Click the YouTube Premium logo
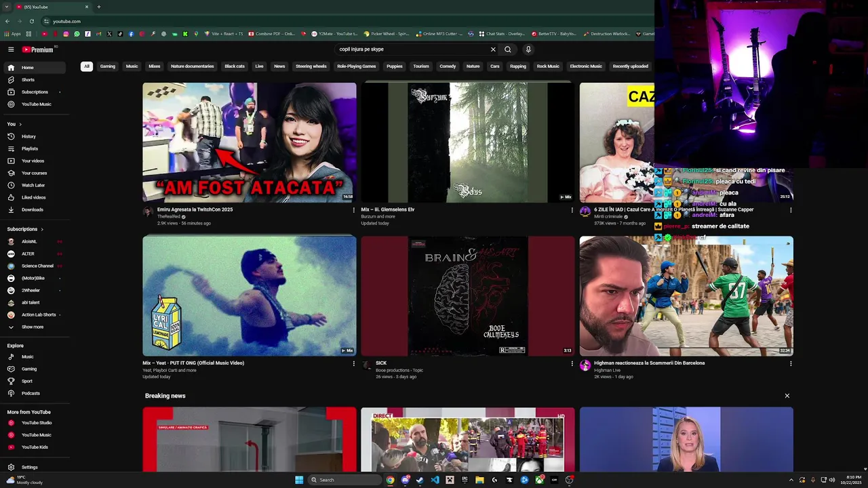Viewport: 868px width, 488px height. coord(39,49)
